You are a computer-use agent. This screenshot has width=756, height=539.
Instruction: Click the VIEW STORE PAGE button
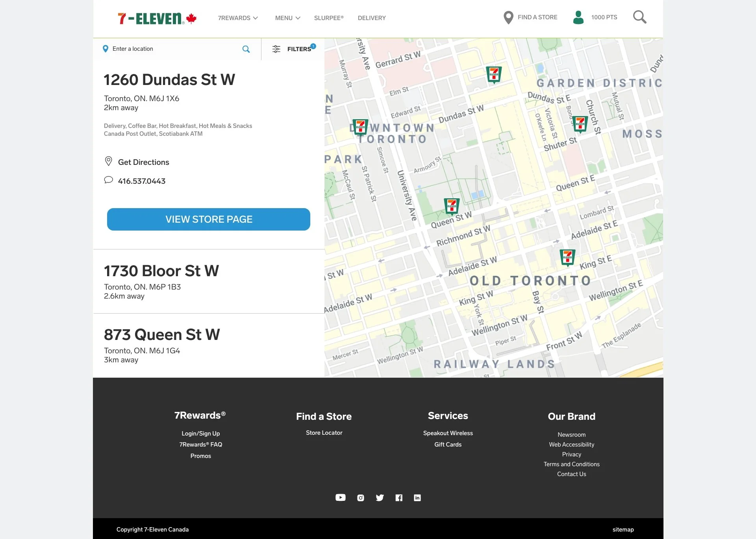point(209,219)
